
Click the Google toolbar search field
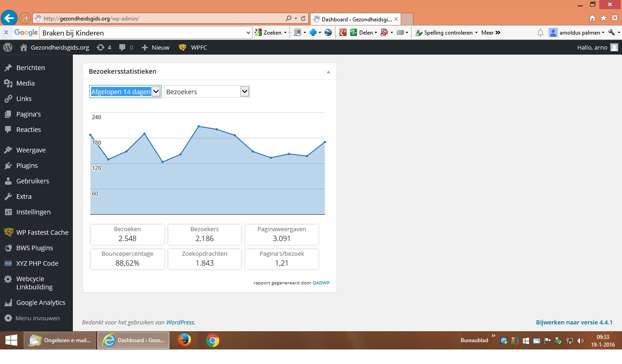[x=142, y=33]
